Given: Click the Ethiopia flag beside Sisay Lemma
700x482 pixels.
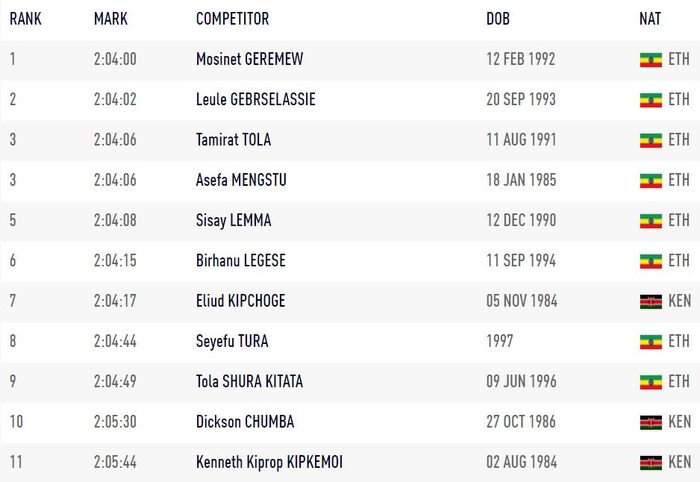Looking at the screenshot, I should click(x=651, y=221).
